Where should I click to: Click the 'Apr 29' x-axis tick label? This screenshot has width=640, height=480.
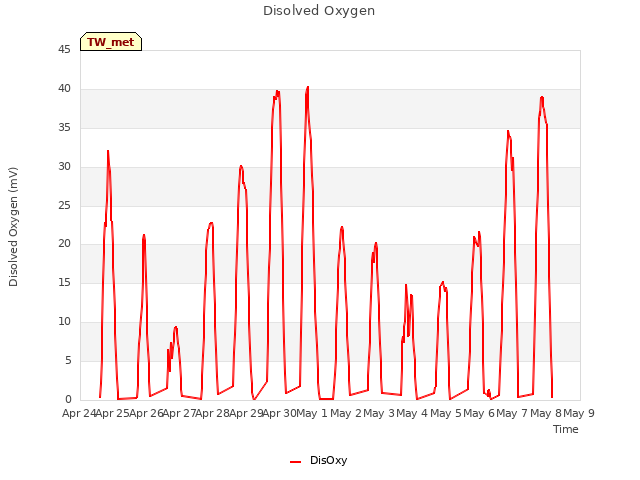point(246,413)
